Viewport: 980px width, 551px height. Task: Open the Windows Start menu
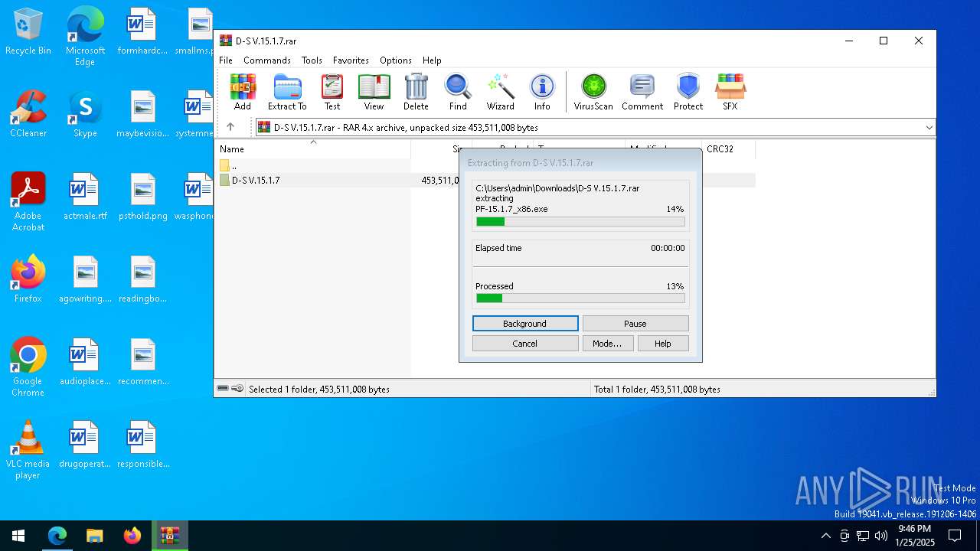(x=18, y=536)
